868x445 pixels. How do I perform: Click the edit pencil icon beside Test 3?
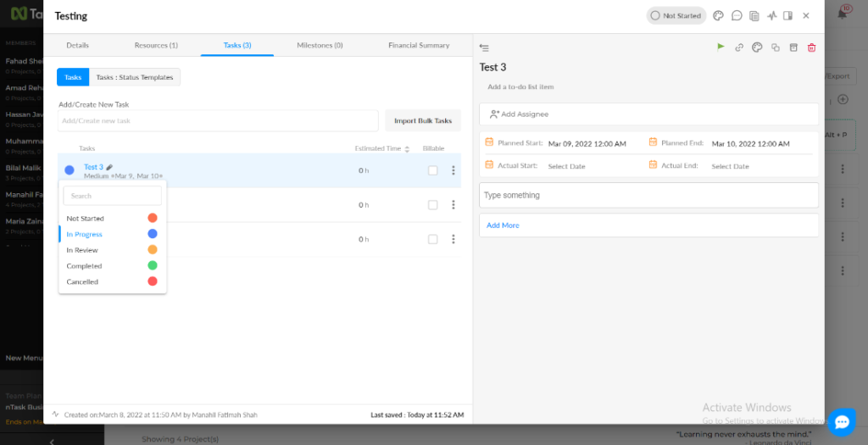click(109, 167)
